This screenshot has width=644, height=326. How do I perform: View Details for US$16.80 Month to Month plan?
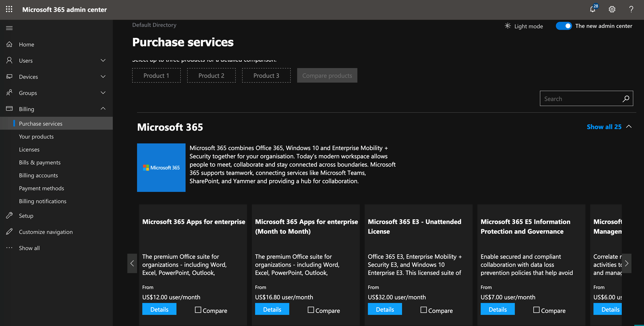click(x=272, y=309)
